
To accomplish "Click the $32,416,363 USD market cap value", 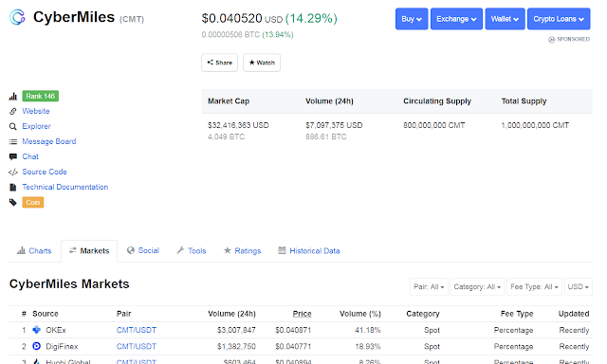I will pos(238,125).
